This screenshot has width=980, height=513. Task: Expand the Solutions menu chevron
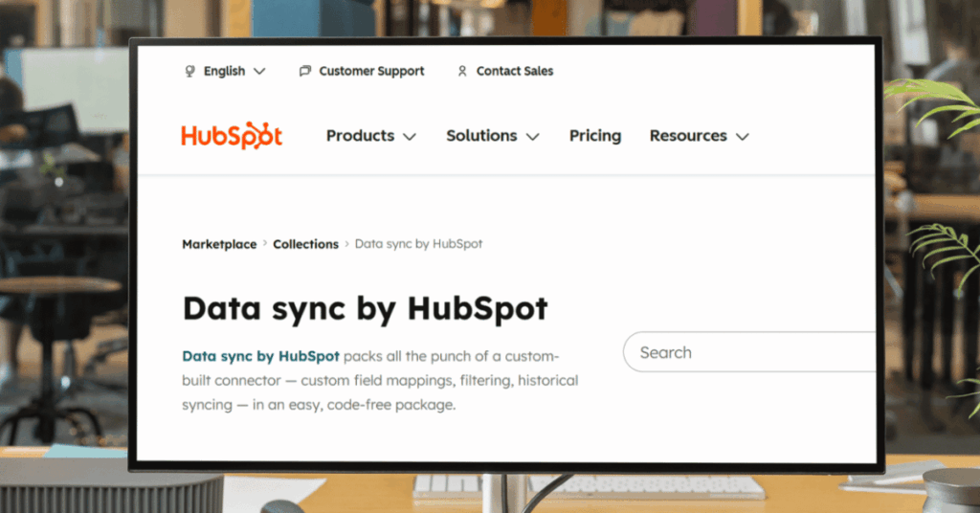(x=532, y=137)
